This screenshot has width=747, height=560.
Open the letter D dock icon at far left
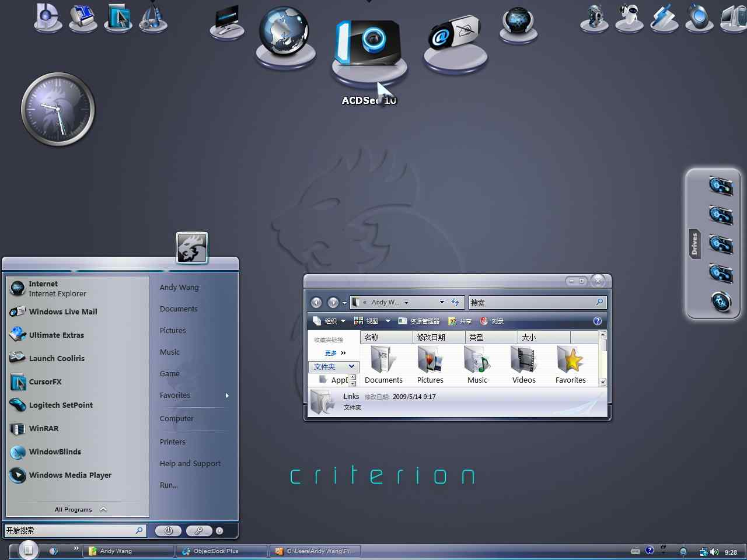(x=48, y=16)
